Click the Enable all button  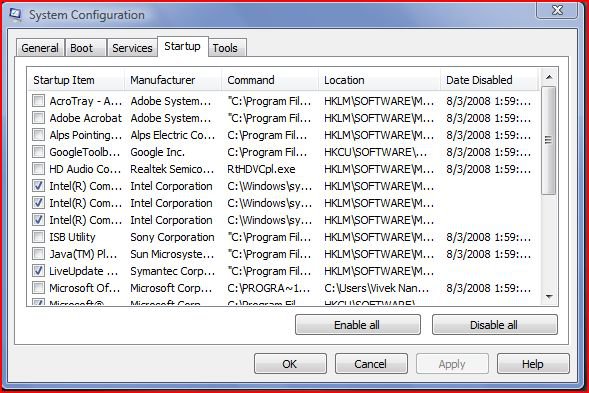click(358, 325)
